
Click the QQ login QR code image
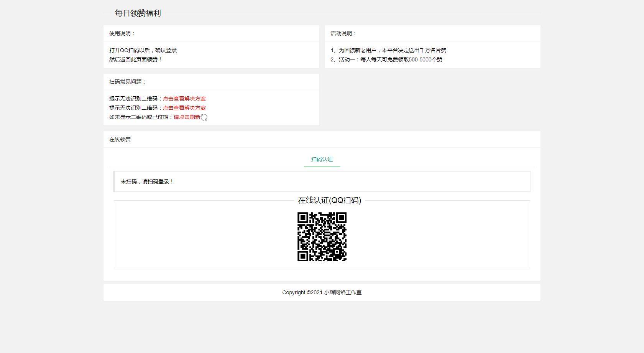tap(322, 237)
